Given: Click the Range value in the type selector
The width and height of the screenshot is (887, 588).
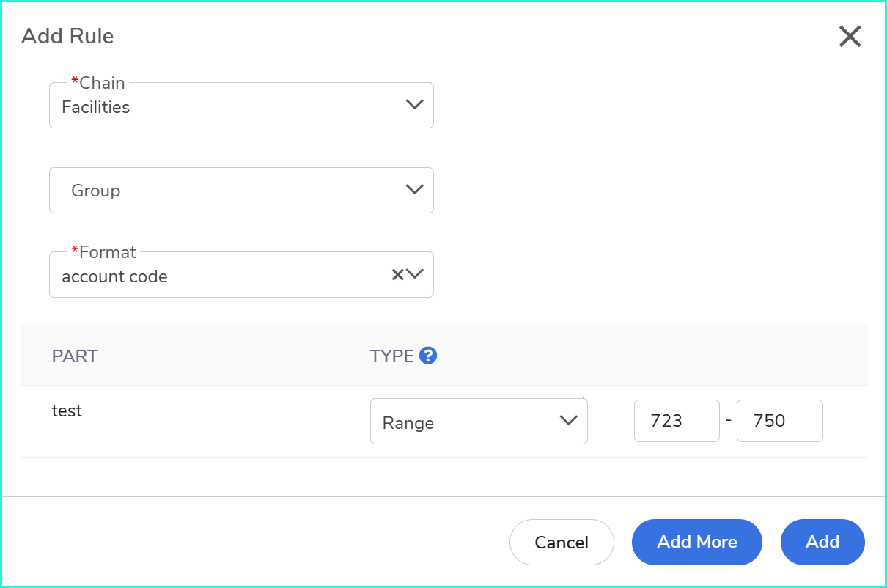Looking at the screenshot, I should [408, 423].
